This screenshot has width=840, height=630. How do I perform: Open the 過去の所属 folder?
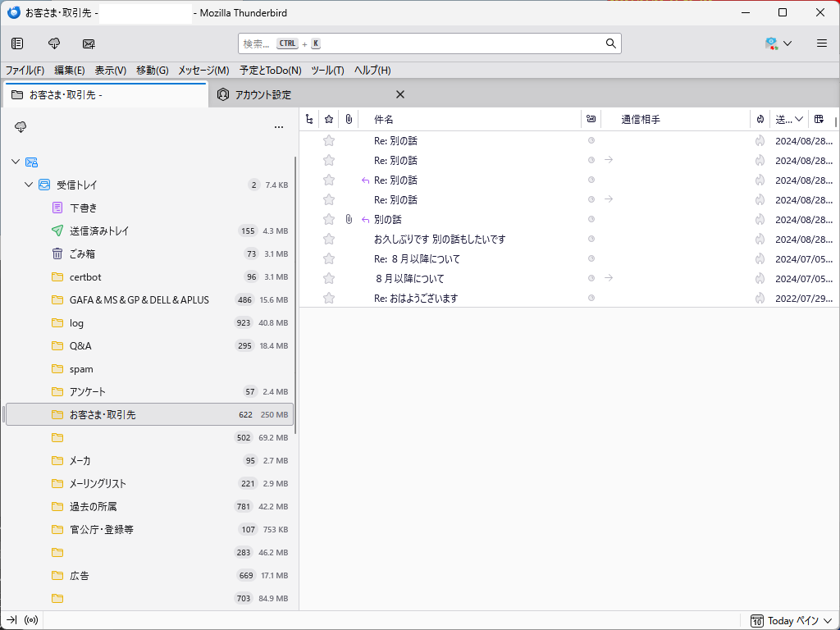(150, 506)
